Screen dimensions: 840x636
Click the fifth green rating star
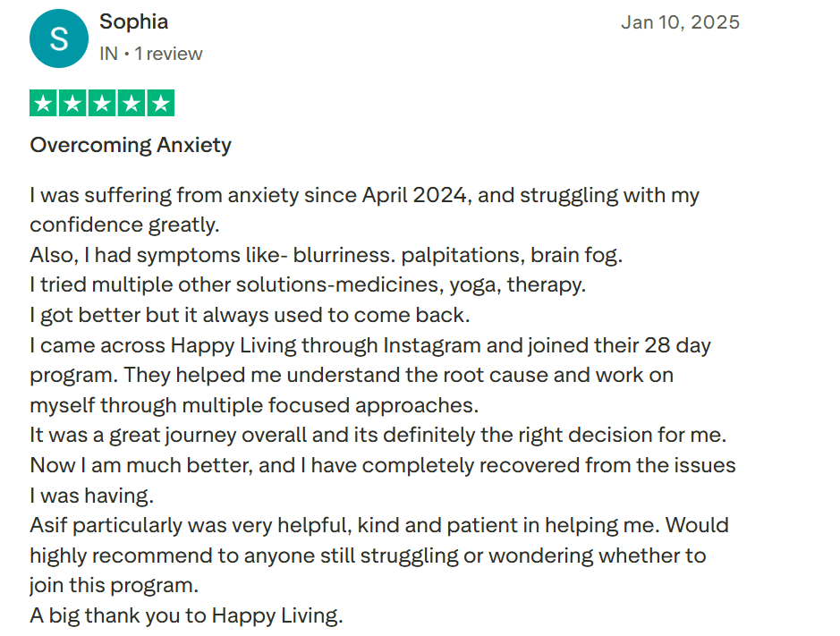tap(160, 104)
